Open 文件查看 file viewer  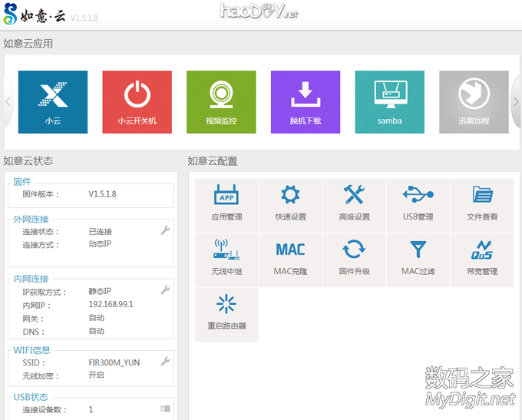482,205
